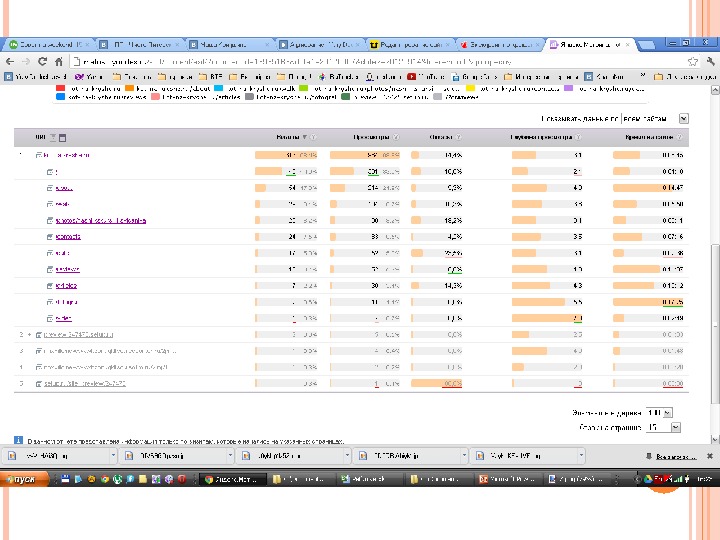
Task: Click the help icon beside the Визиты column
Action: coord(313,137)
